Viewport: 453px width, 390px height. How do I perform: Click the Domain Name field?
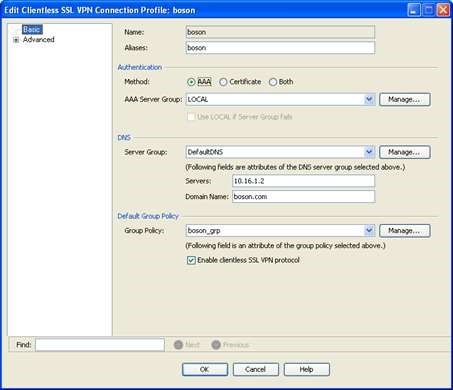303,197
